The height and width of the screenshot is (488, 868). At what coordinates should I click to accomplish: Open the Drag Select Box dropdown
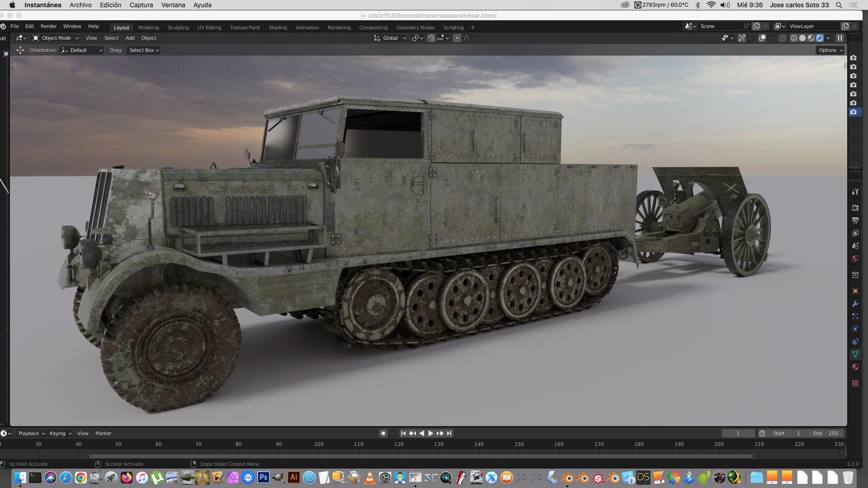point(144,50)
